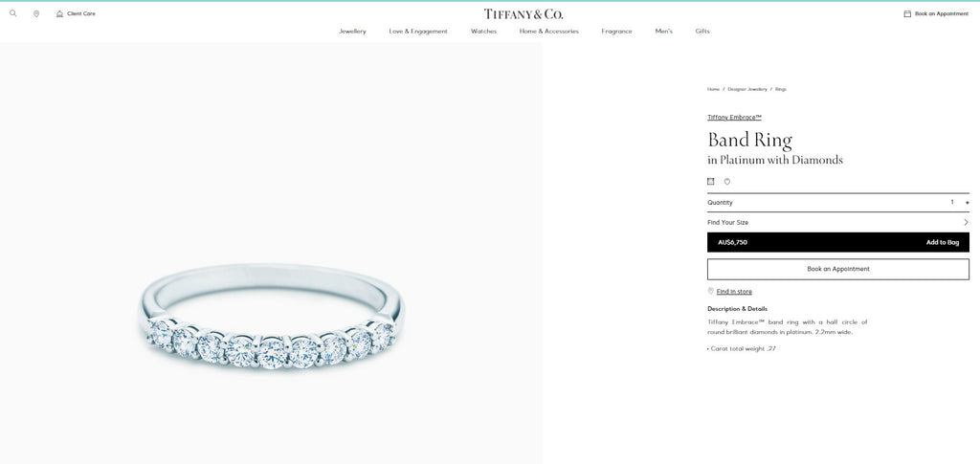Click the Tiffany & Co. logo
Viewport: 980px width, 464px height.
[523, 13]
